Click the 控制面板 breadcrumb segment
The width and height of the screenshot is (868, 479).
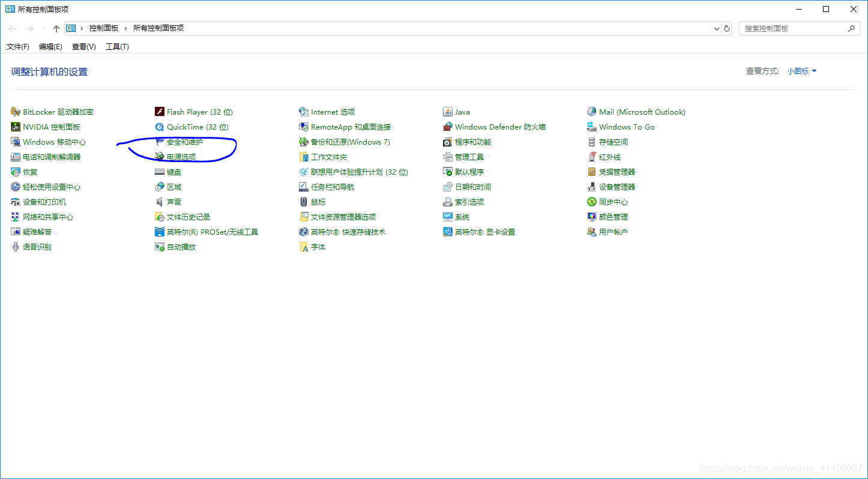tap(104, 28)
